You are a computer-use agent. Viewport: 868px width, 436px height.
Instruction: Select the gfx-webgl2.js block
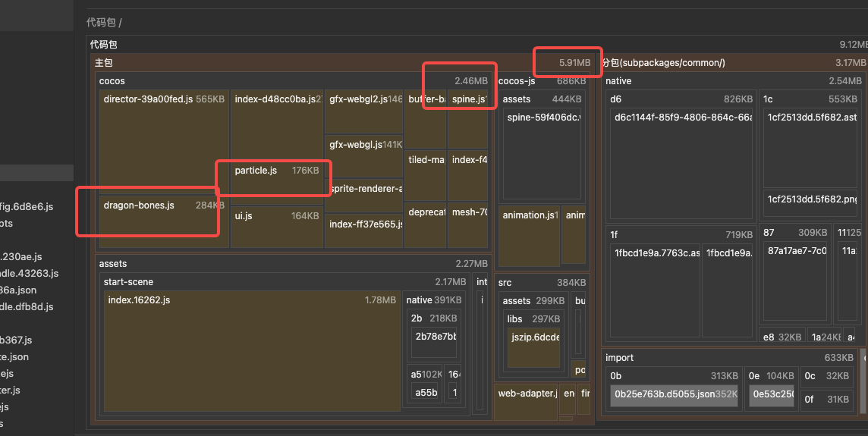363,111
